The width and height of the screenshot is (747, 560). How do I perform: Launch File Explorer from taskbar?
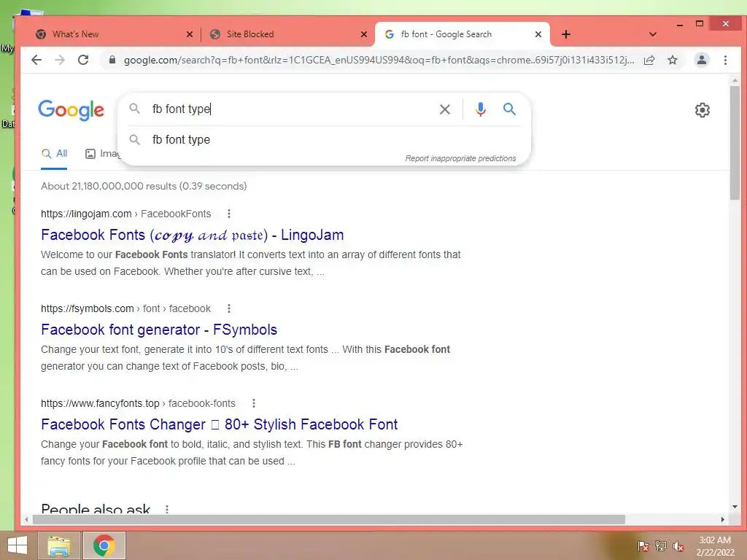(x=59, y=545)
